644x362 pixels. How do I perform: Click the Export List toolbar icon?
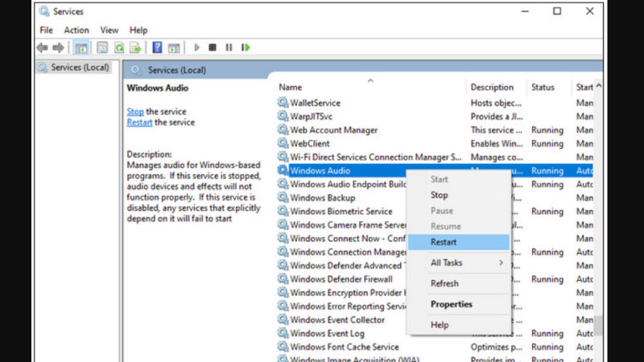point(135,47)
